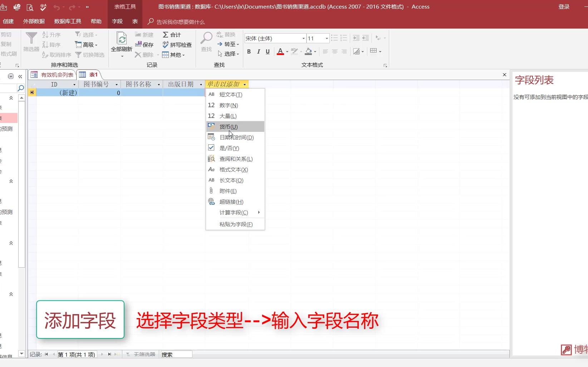Choose 货币 currency from field menu
Screen dimensions: 588x367
point(235,127)
